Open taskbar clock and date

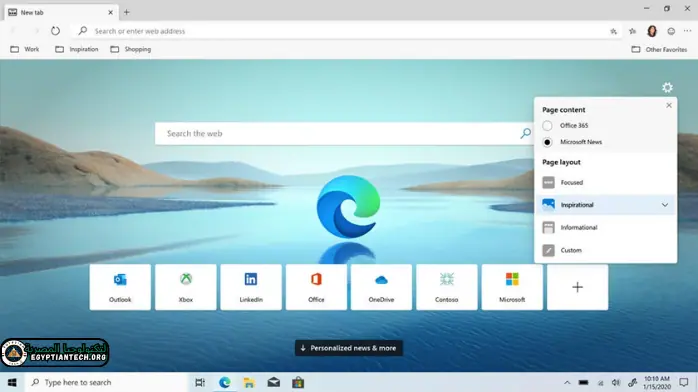pos(657,383)
